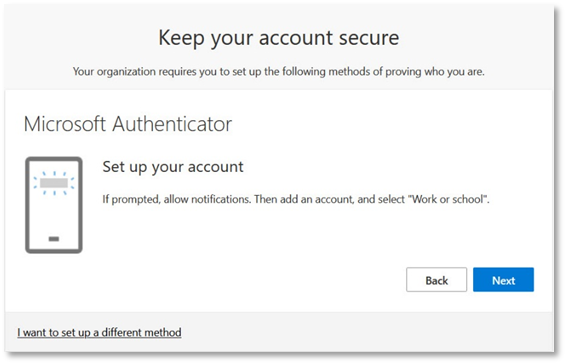Click the home button on phone graphic
The height and width of the screenshot is (364, 566).
54,239
